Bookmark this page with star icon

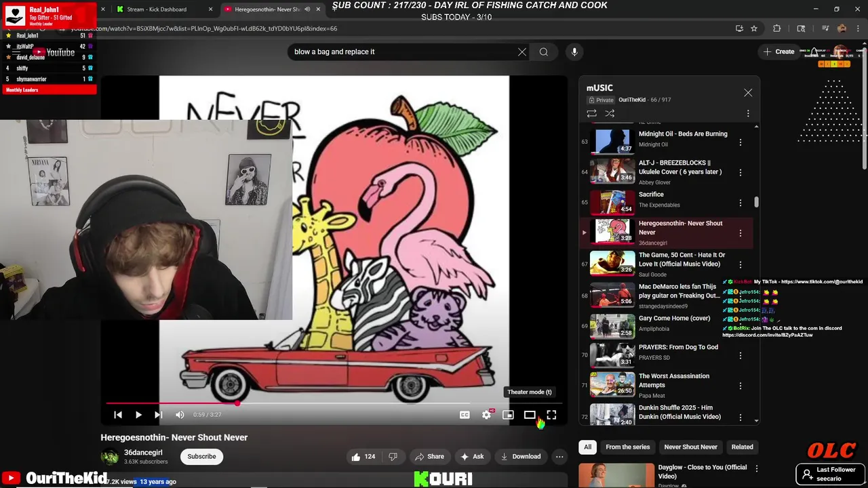tap(754, 28)
